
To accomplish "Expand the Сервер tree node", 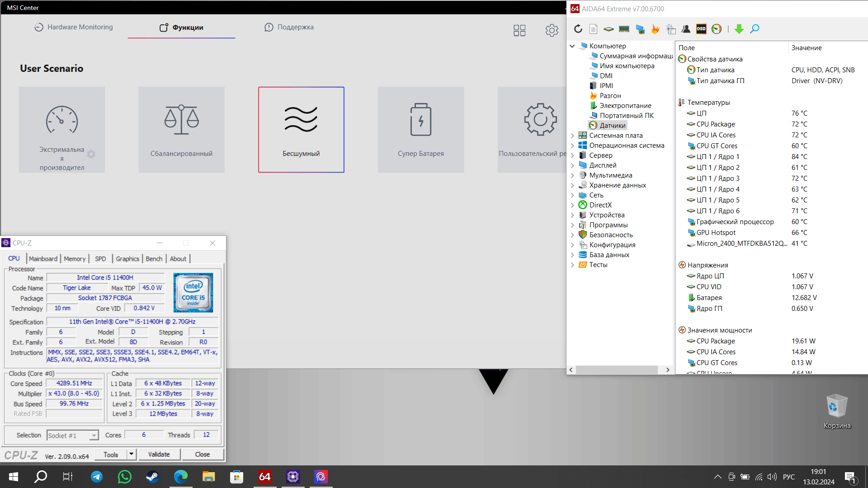I will coord(572,155).
